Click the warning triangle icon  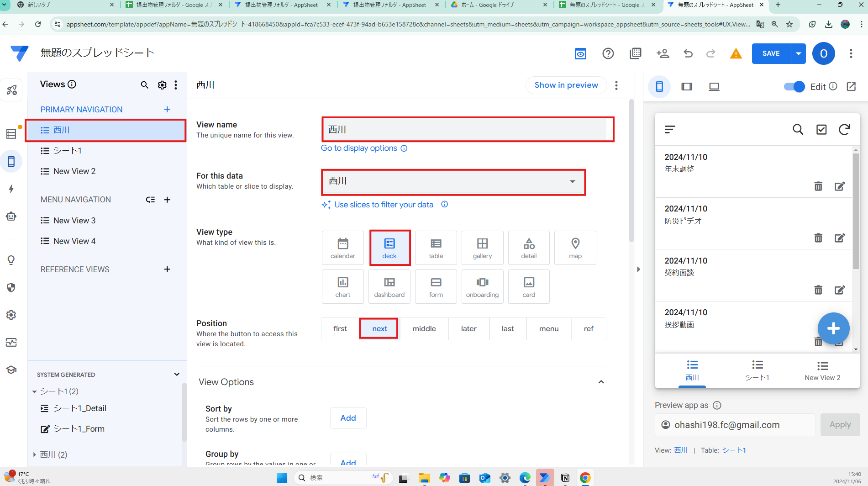pyautogui.click(x=736, y=54)
